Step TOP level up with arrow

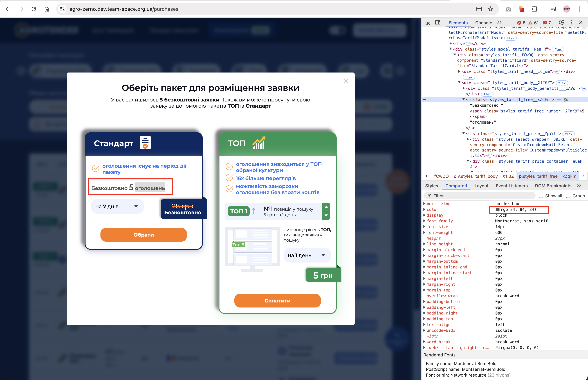pyautogui.click(x=326, y=207)
